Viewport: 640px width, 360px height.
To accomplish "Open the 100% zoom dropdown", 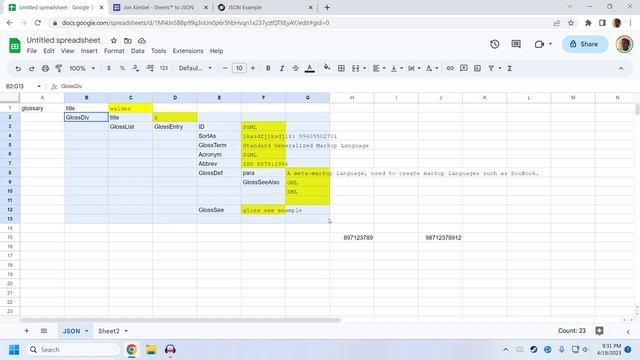I will (x=82, y=69).
